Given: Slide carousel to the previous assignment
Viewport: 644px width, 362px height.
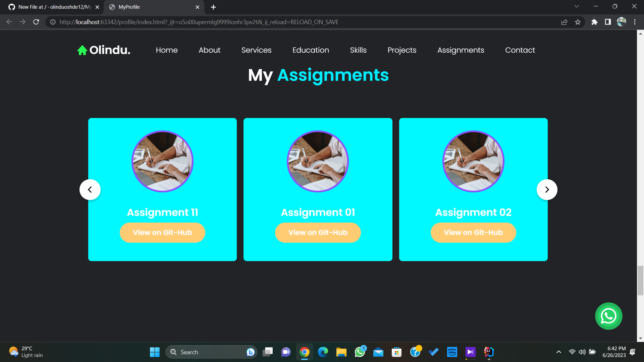Looking at the screenshot, I should tap(90, 190).
